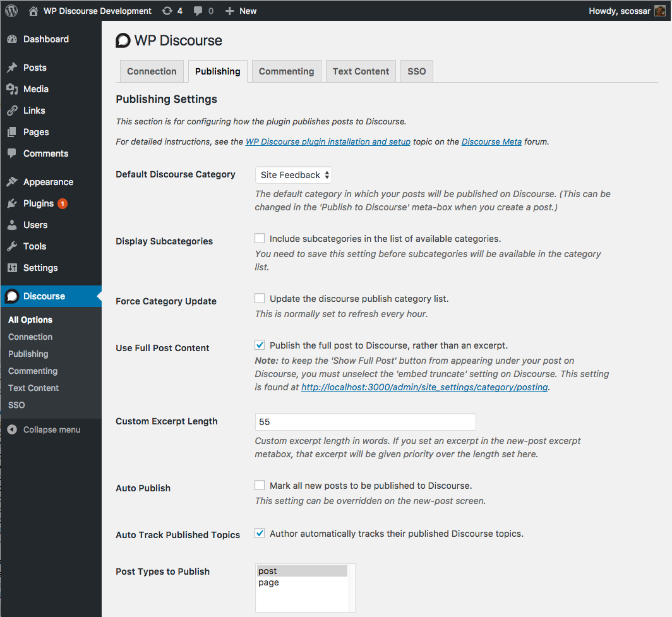Open the updates icon showing 4
This screenshot has height=617, width=672.
tap(167, 11)
